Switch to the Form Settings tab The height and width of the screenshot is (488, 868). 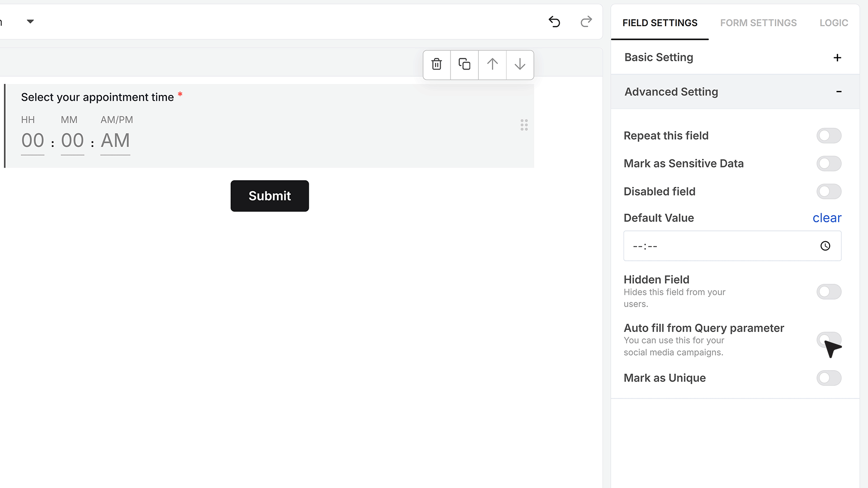click(x=758, y=23)
